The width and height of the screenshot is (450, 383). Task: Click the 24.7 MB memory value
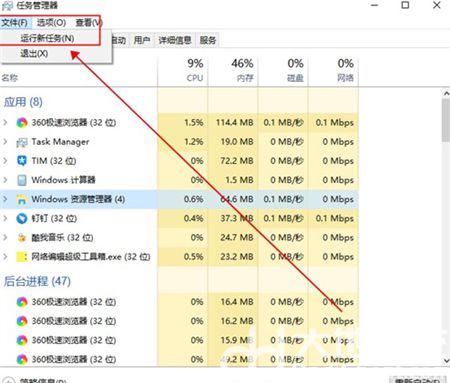[237, 238]
